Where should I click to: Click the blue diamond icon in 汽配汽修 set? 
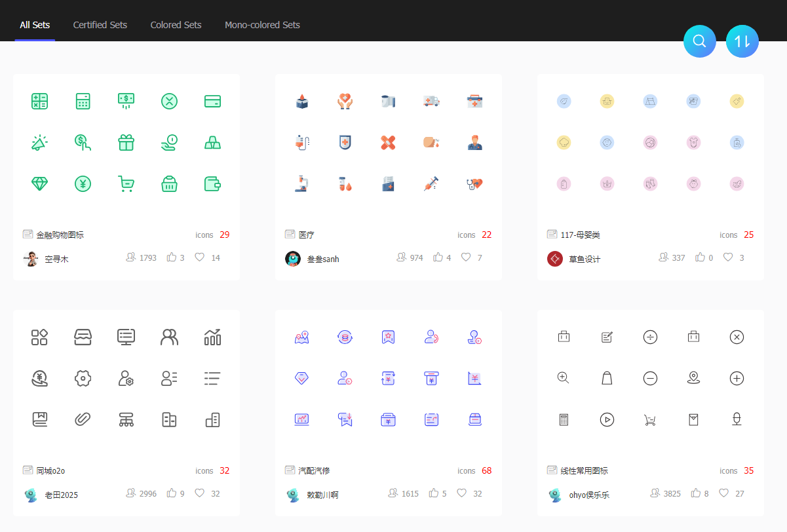pos(302,378)
